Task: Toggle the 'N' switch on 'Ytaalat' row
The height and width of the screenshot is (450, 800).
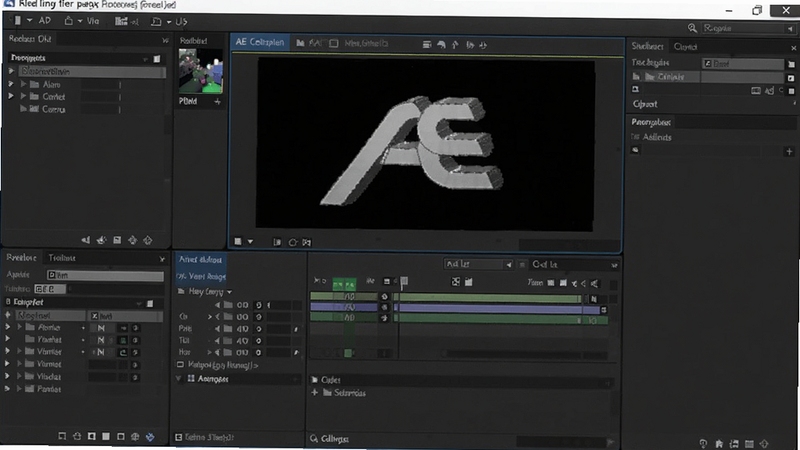Action: point(101,340)
